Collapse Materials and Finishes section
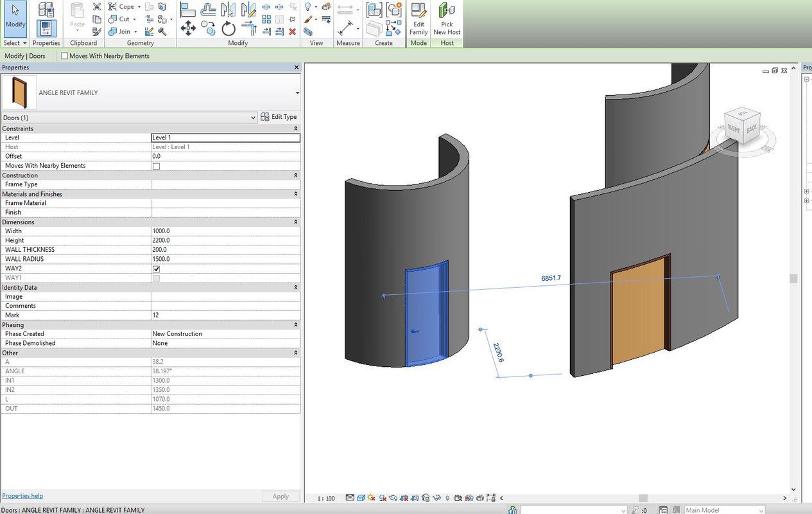Viewport: 812px width, 514px height. pos(296,193)
